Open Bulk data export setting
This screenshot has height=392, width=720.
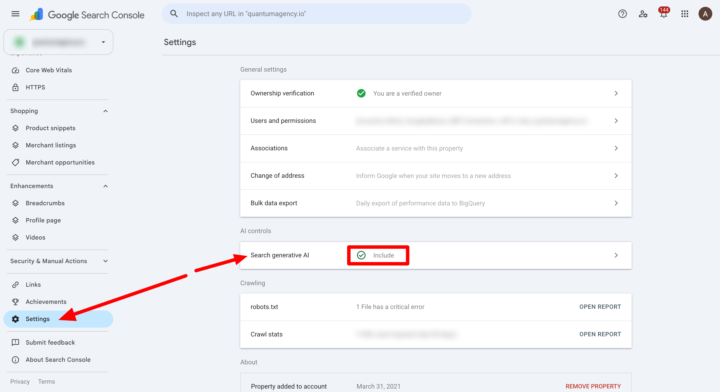click(x=436, y=203)
